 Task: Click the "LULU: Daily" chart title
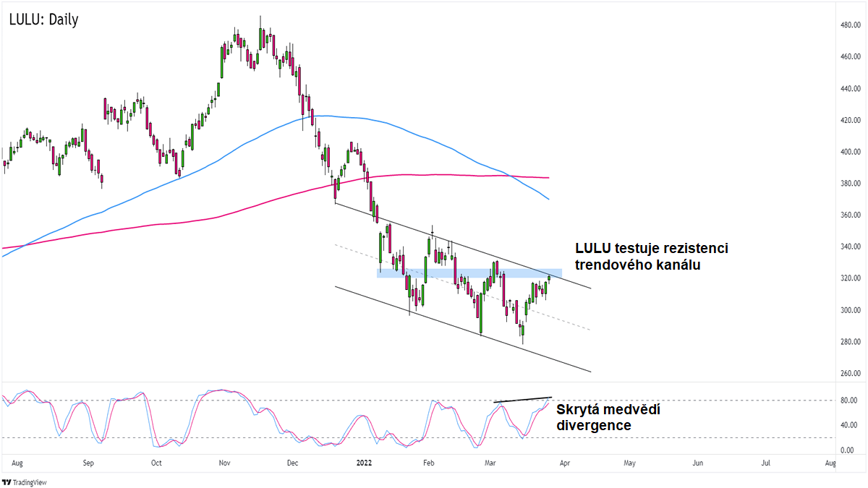click(x=43, y=20)
